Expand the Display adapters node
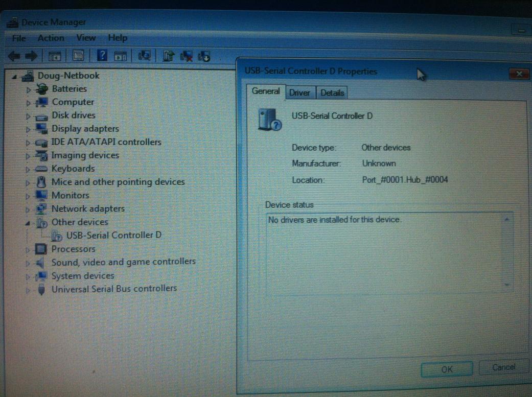Viewport: 532px width, 397px height. [x=29, y=129]
